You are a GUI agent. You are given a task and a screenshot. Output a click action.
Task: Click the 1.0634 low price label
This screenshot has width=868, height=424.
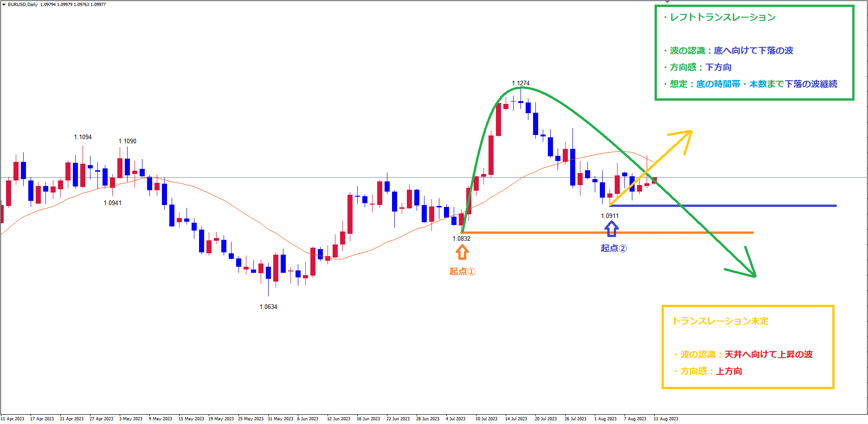click(x=268, y=307)
